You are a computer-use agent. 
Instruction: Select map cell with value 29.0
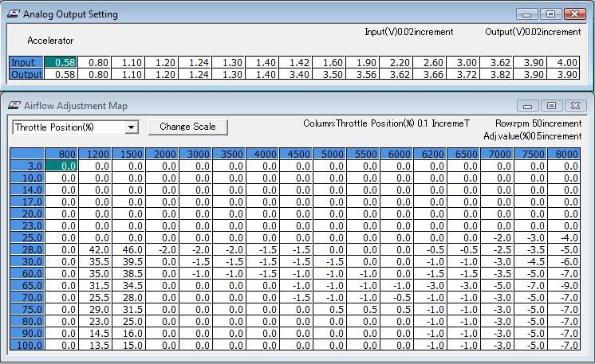[x=95, y=310]
